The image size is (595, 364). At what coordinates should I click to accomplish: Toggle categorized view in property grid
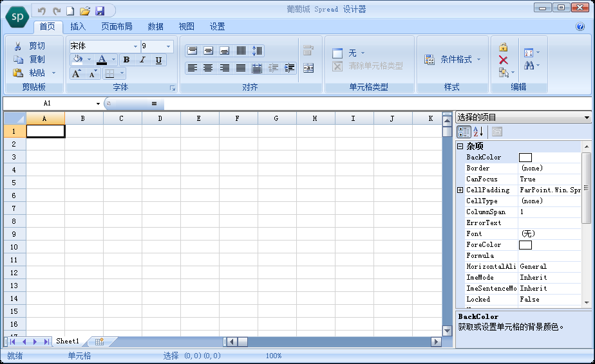point(464,132)
